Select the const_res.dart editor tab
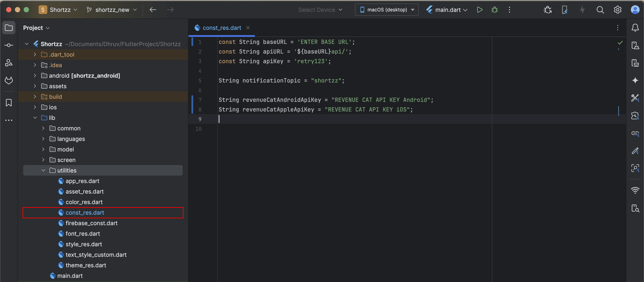 [x=221, y=28]
